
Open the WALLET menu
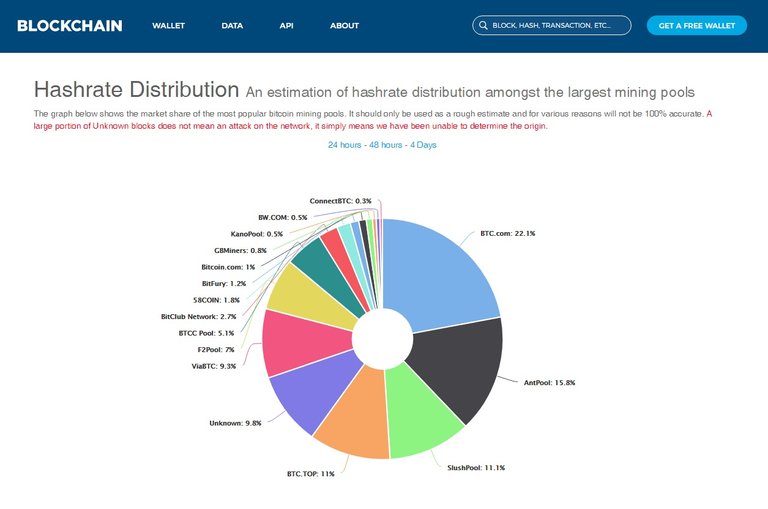(168, 25)
